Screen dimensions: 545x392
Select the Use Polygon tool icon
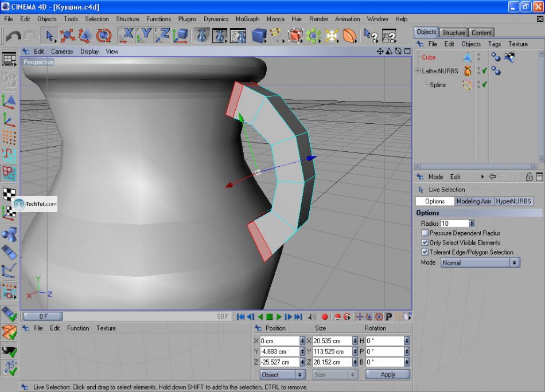9,173
